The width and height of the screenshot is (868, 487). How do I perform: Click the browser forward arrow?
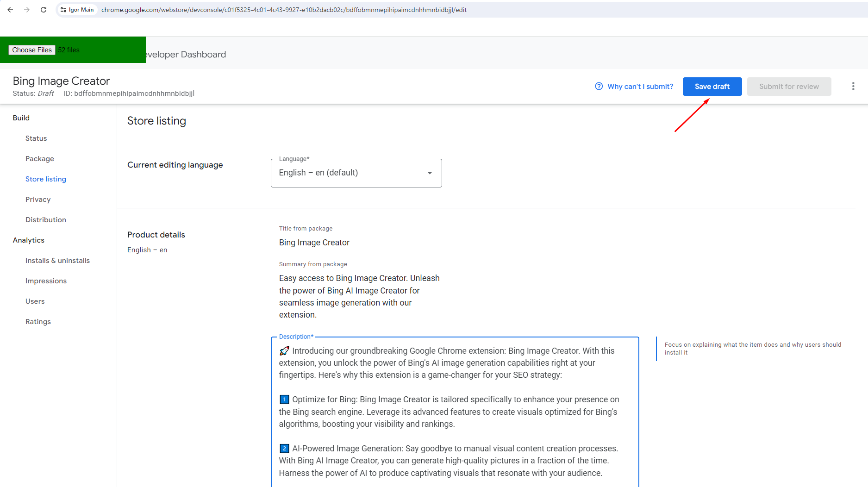tap(27, 10)
